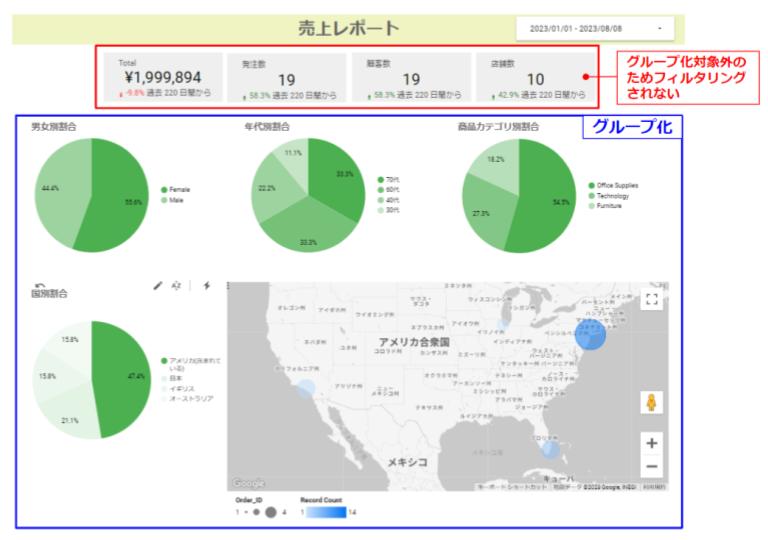Viewport: 768px width, 540px height.
Task: Click the Female legend item
Action: 175,190
